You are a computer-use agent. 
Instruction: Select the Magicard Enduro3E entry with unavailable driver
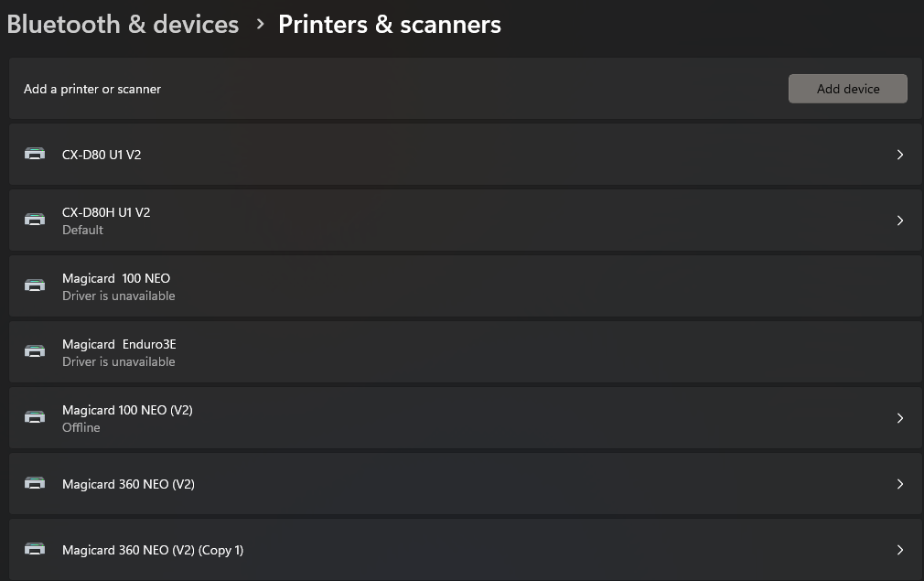[119, 345]
